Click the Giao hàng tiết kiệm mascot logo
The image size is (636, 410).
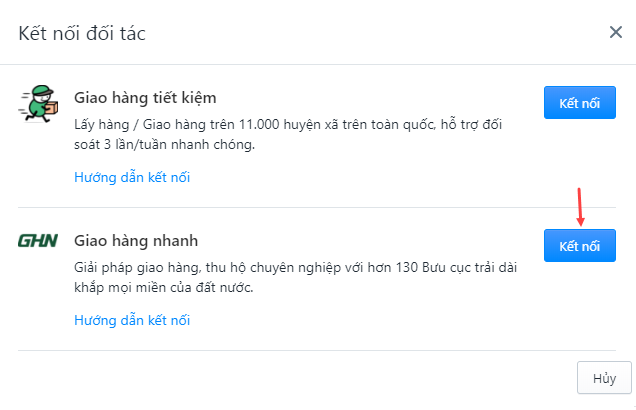point(39,103)
